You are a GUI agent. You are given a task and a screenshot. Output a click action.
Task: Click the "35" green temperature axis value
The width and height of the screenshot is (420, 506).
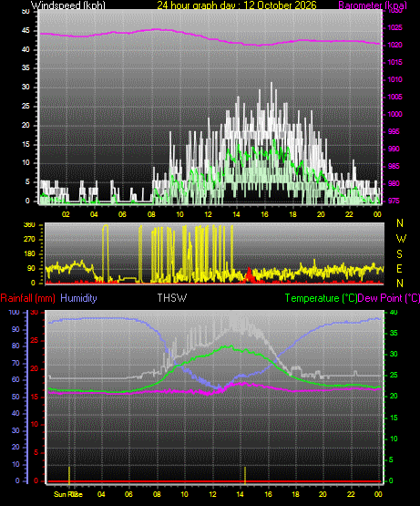pyautogui.click(x=394, y=333)
